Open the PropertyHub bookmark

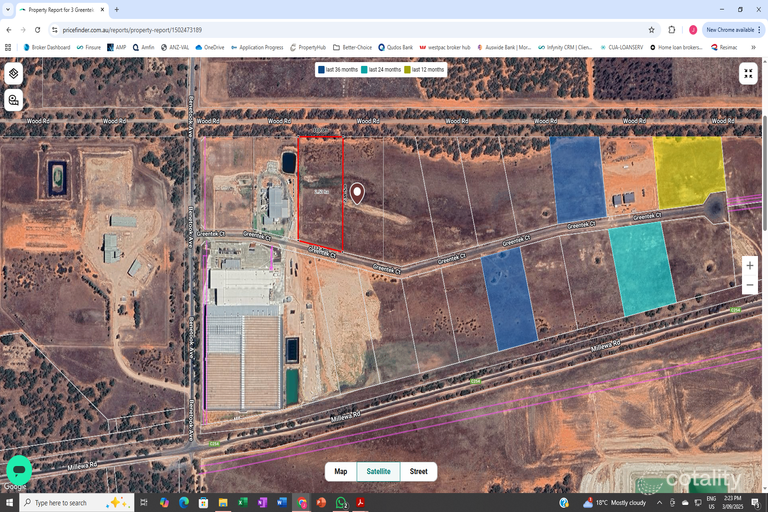[x=307, y=47]
